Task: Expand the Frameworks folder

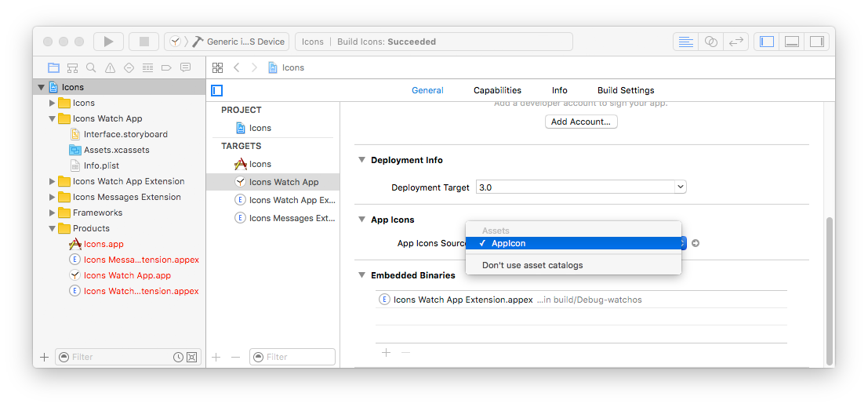Action: pos(53,213)
